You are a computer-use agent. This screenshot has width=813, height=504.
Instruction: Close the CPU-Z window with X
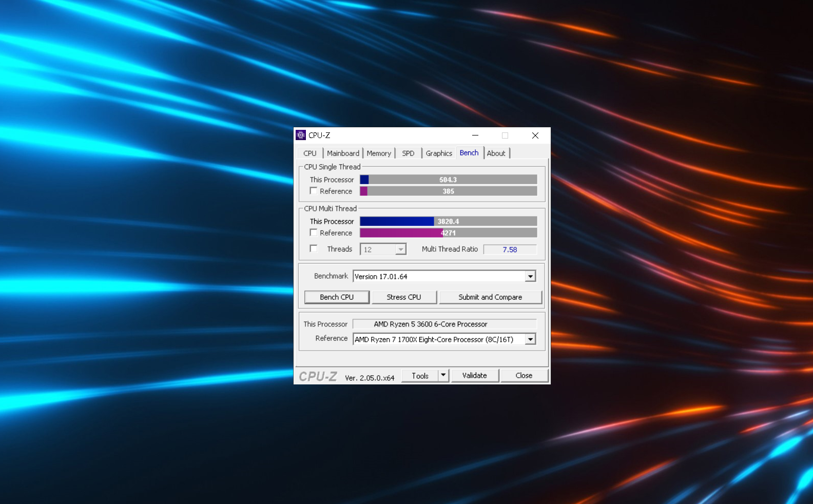535,135
